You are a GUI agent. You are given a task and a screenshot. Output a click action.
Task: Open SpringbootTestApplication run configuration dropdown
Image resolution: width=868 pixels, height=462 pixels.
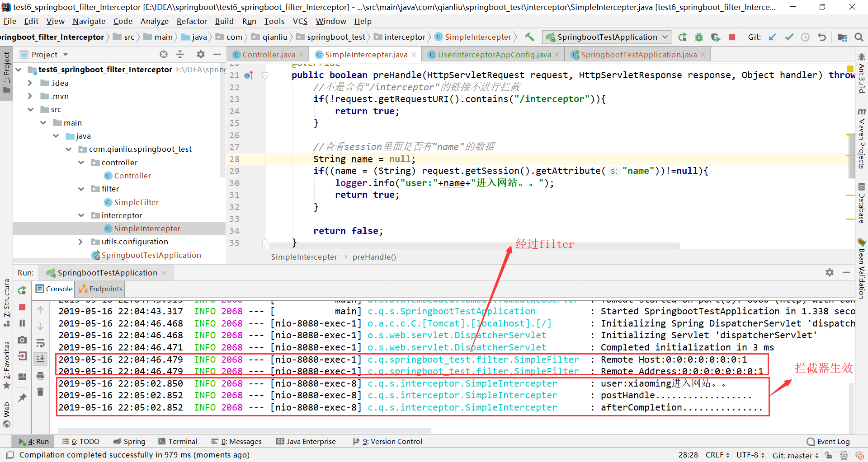[607, 37]
